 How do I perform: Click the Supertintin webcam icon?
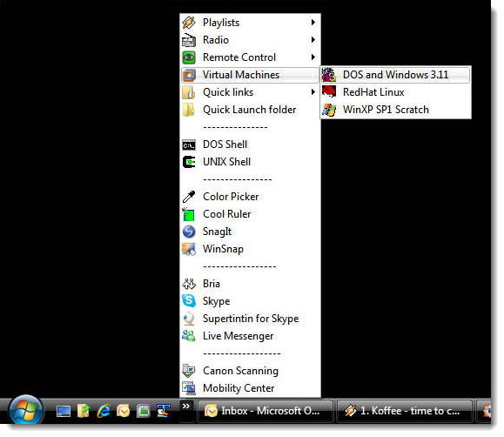[189, 319]
